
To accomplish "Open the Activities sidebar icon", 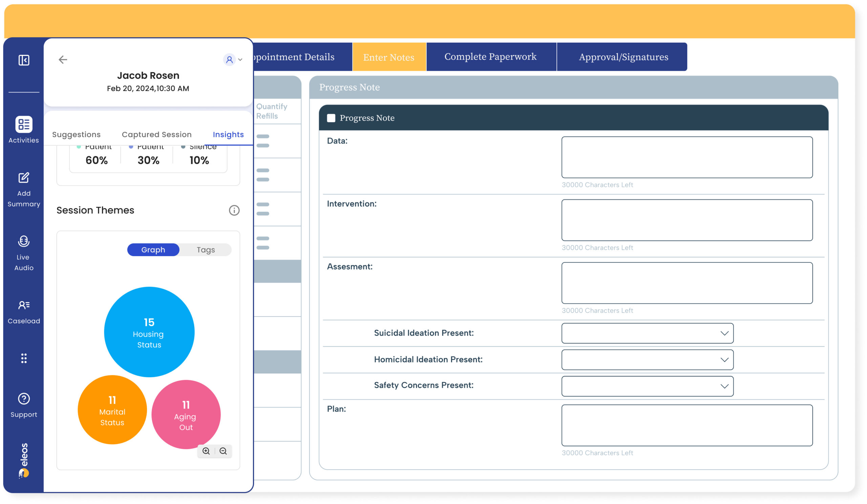I will coord(24,125).
